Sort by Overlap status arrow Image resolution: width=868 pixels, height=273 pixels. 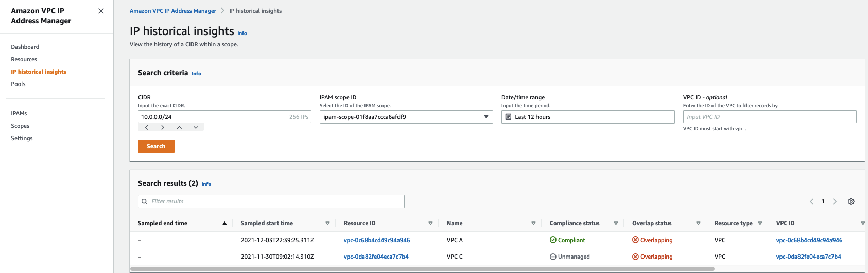click(x=698, y=223)
